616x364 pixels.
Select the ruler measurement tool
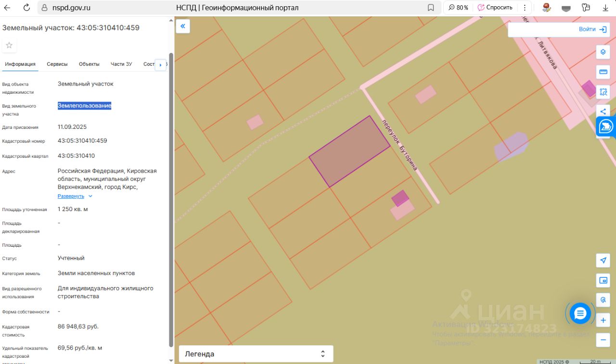pos(603,72)
